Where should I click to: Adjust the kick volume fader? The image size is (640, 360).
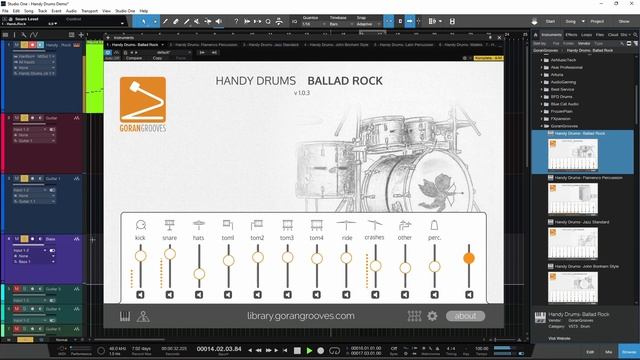pos(140,256)
